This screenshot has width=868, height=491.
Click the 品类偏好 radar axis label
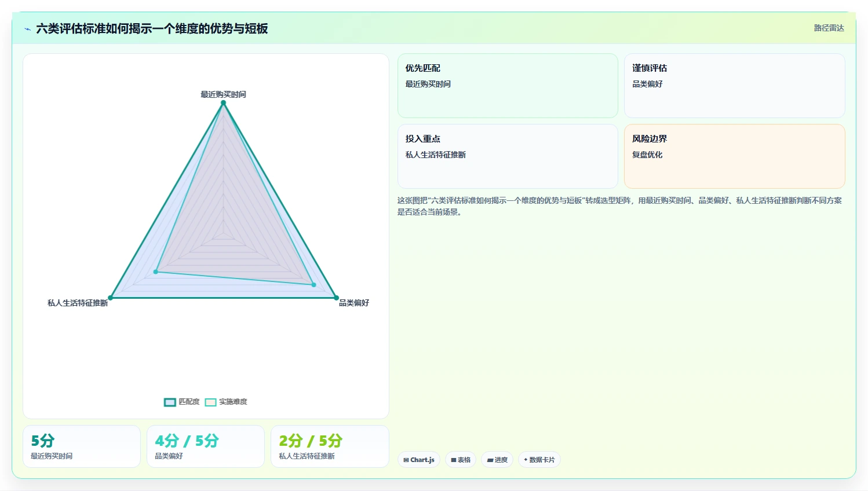tap(354, 303)
